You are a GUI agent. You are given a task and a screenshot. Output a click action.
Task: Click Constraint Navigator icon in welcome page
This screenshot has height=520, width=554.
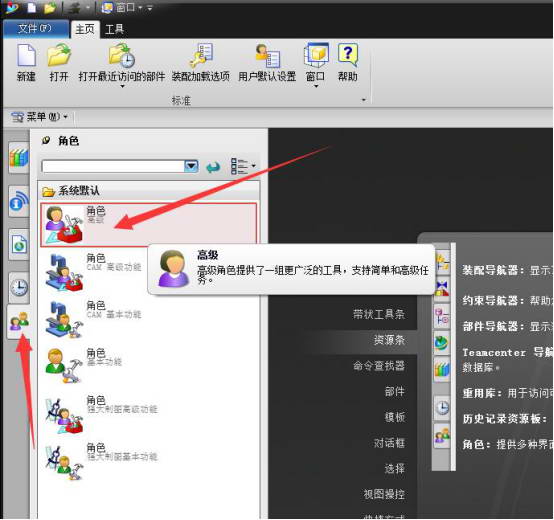[x=442, y=288]
